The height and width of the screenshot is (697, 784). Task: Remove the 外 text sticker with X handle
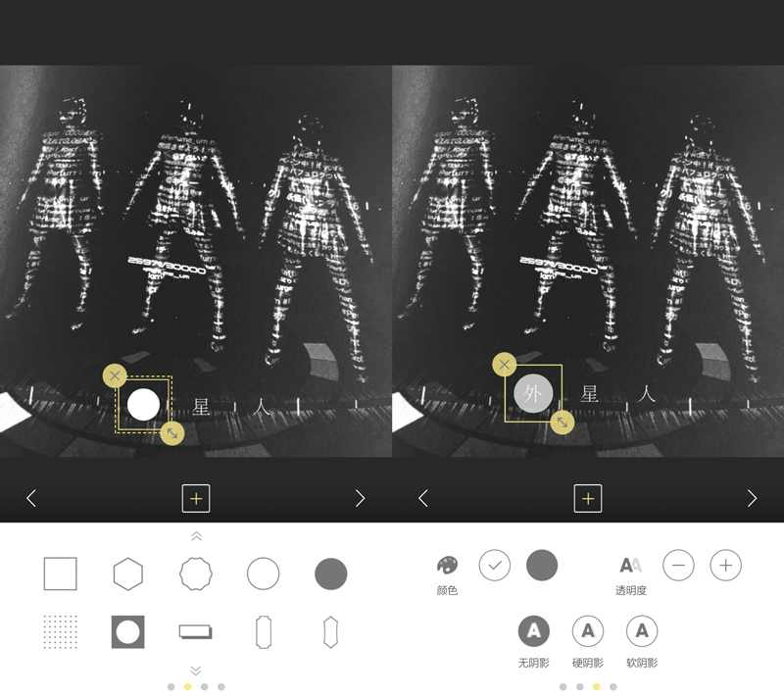[x=505, y=365]
